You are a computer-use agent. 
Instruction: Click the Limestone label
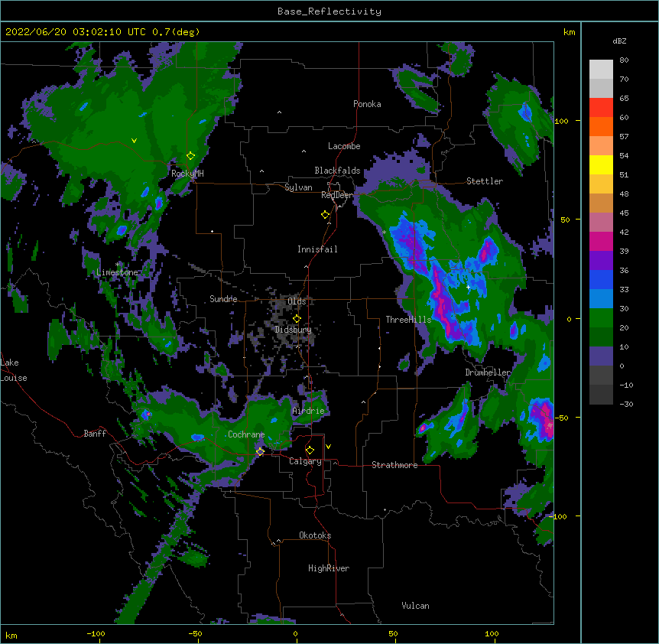pos(117,272)
